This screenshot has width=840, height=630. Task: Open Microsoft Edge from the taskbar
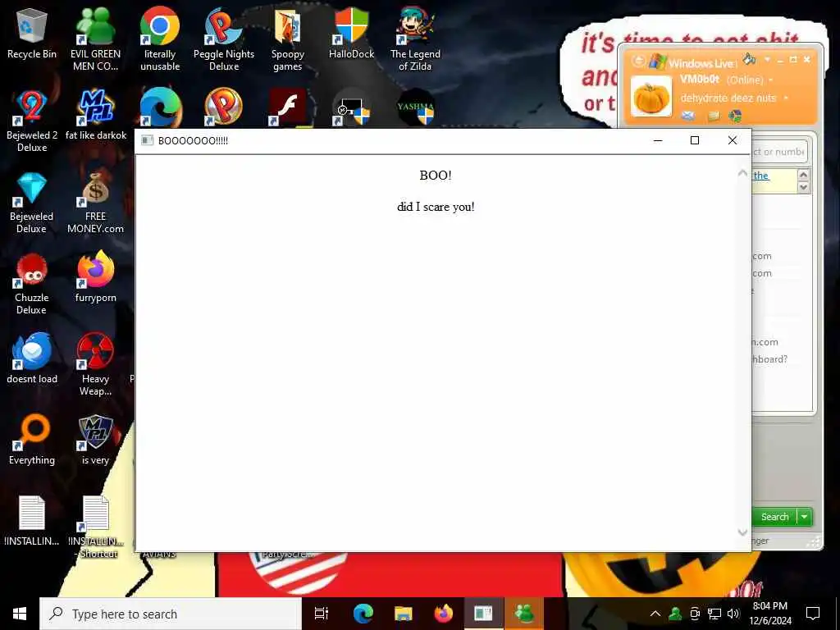click(x=363, y=614)
